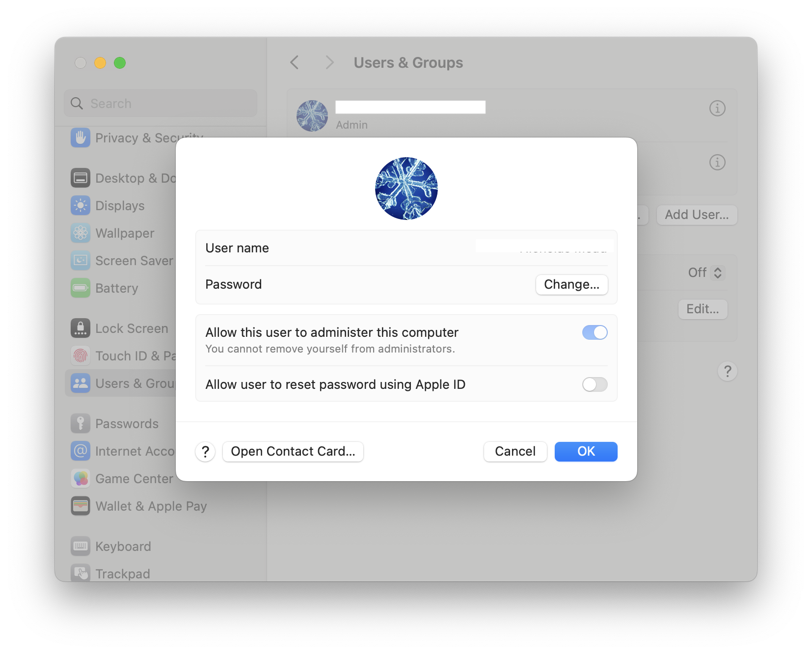Open the Off pop-up menu
The width and height of the screenshot is (812, 654).
(706, 272)
